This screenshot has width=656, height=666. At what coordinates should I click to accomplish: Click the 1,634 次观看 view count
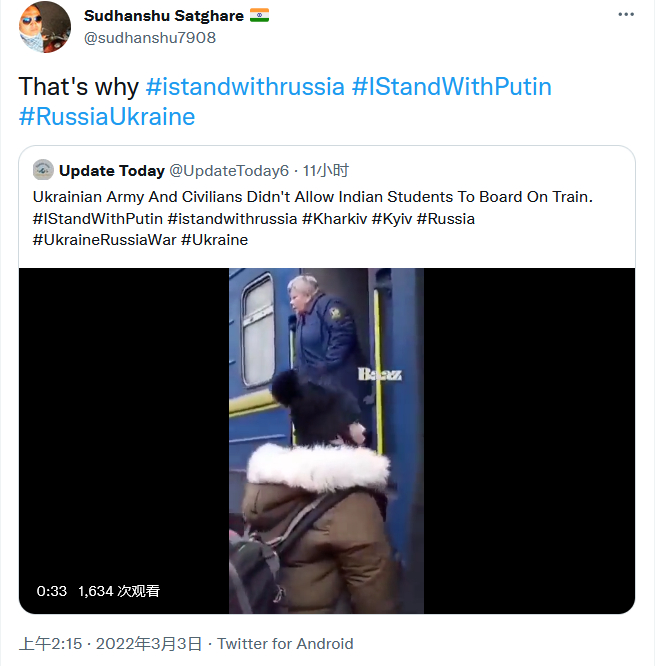pos(118,591)
